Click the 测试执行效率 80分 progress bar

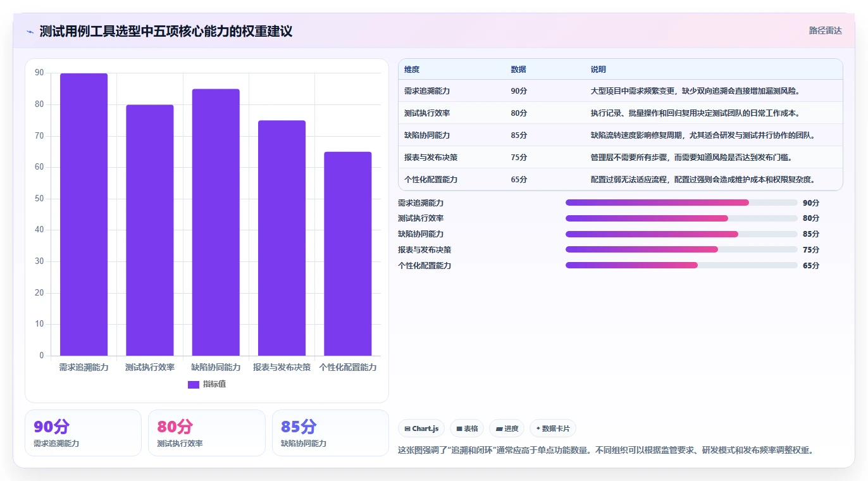pyautogui.click(x=681, y=218)
